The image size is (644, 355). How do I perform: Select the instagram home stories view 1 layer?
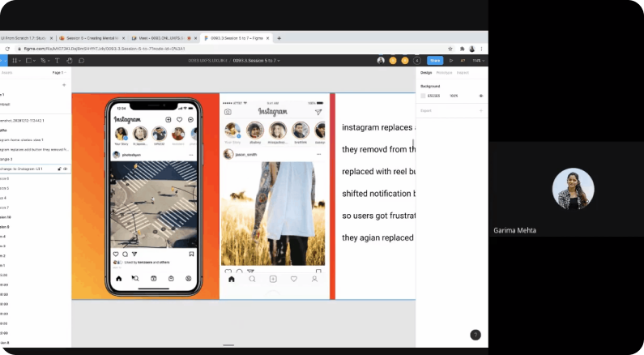(x=36, y=140)
